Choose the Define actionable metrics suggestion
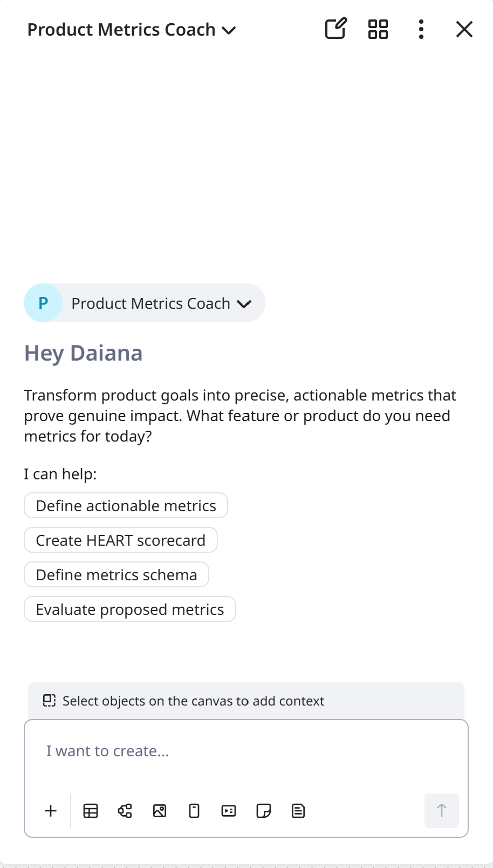The height and width of the screenshot is (868, 493). point(126,506)
